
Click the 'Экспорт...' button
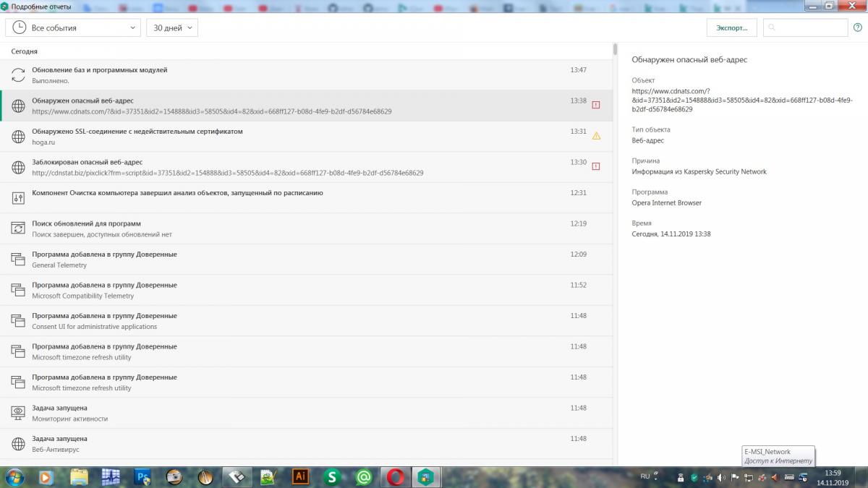tap(732, 27)
